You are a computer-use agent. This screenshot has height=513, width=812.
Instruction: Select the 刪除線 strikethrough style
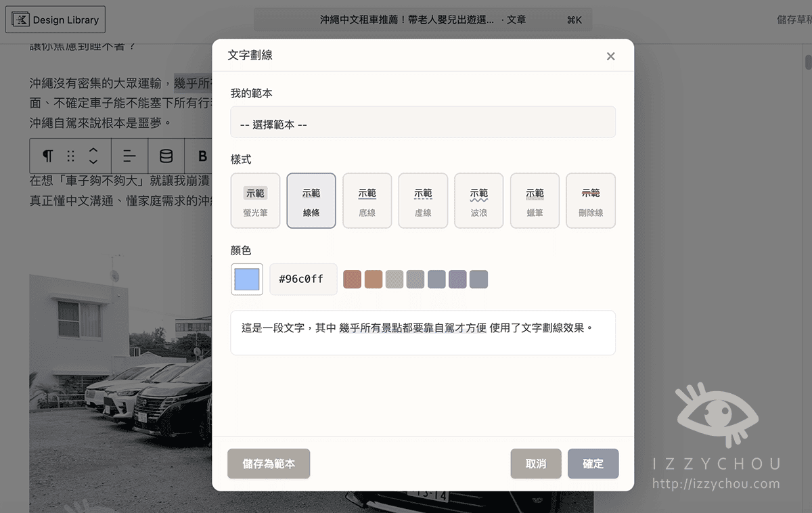pyautogui.click(x=591, y=201)
